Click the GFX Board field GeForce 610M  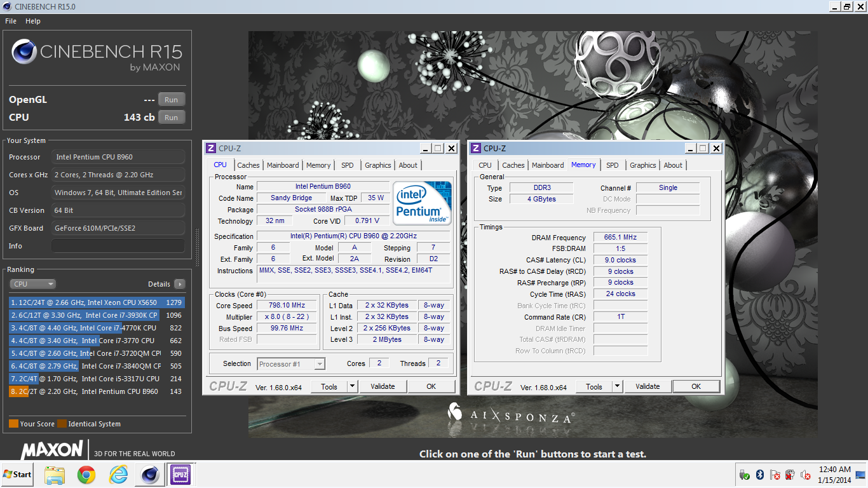click(118, 228)
